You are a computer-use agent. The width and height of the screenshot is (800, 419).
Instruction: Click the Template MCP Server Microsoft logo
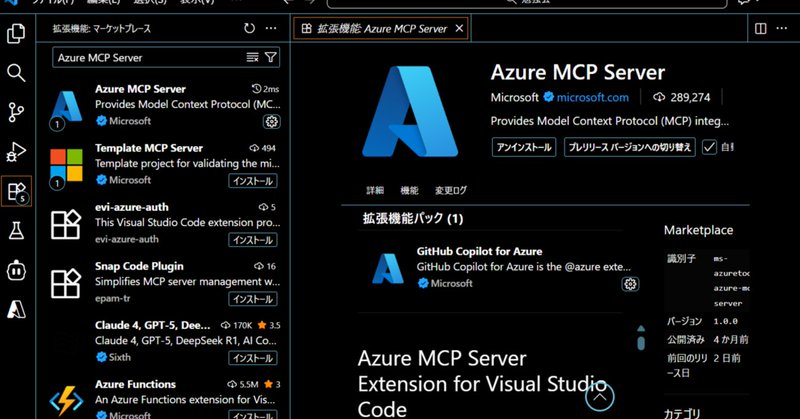tap(66, 165)
